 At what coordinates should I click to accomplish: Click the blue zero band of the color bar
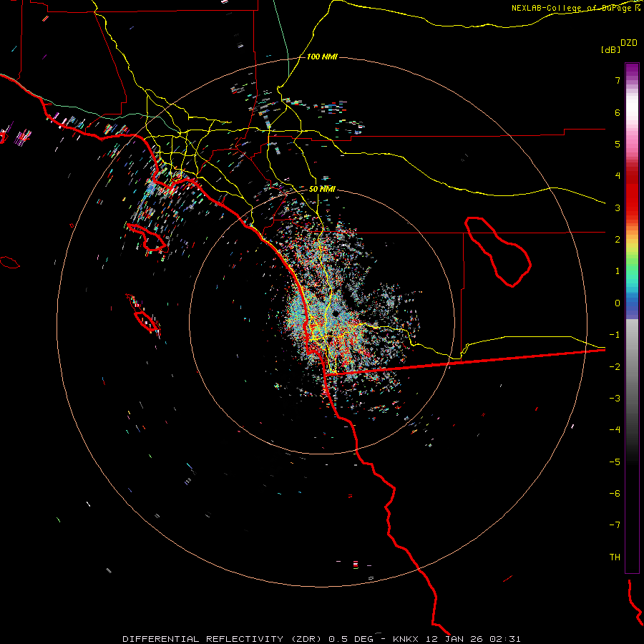point(632,307)
